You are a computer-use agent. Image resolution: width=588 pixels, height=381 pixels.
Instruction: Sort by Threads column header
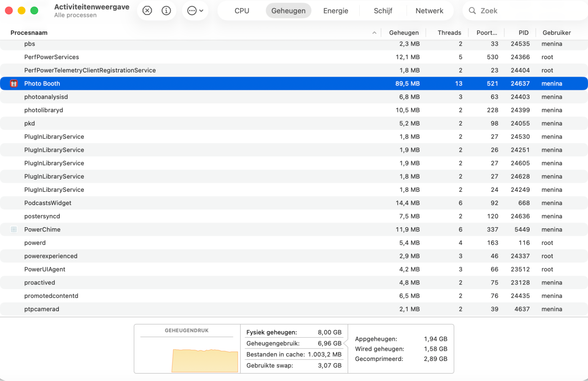pyautogui.click(x=449, y=33)
